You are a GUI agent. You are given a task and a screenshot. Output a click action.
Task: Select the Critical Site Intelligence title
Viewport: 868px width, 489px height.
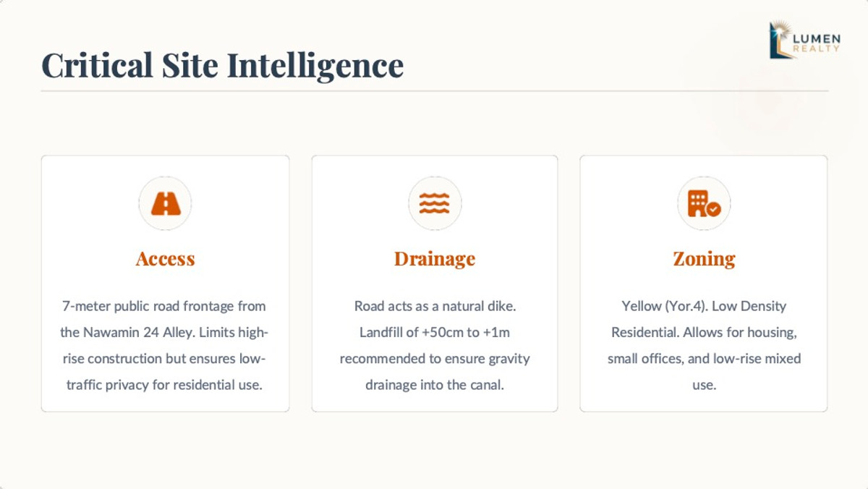[222, 64]
